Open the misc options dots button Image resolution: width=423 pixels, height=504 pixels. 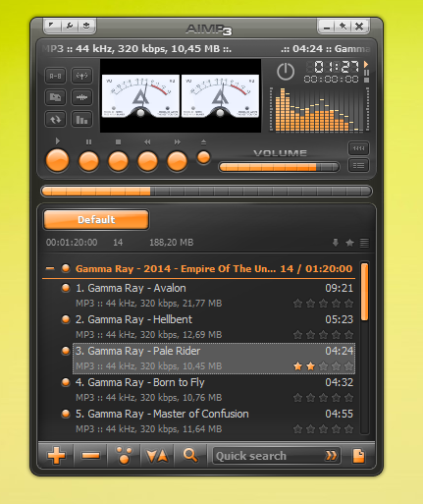click(125, 456)
